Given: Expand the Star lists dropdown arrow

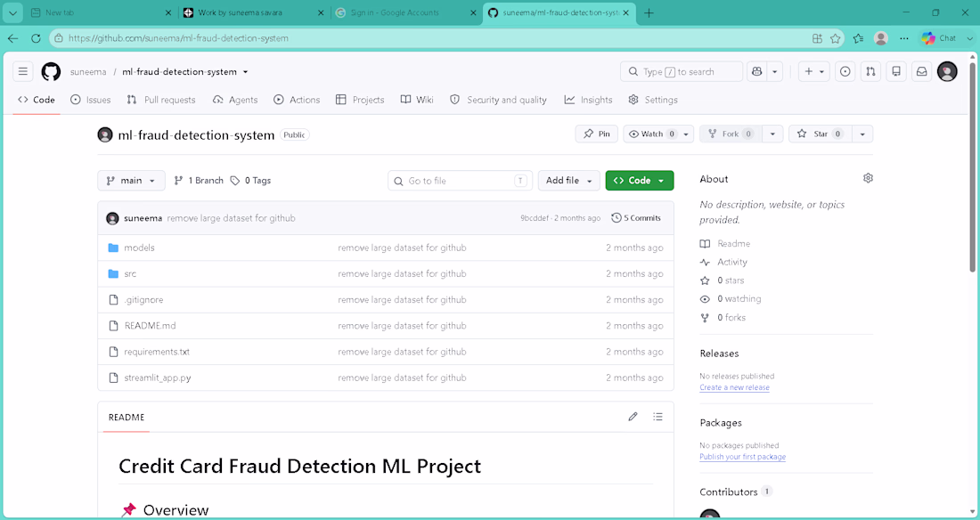Looking at the screenshot, I should click(862, 134).
